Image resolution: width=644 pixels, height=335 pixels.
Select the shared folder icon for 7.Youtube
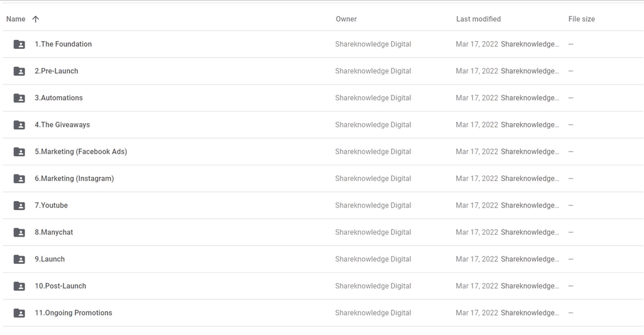pyautogui.click(x=19, y=206)
